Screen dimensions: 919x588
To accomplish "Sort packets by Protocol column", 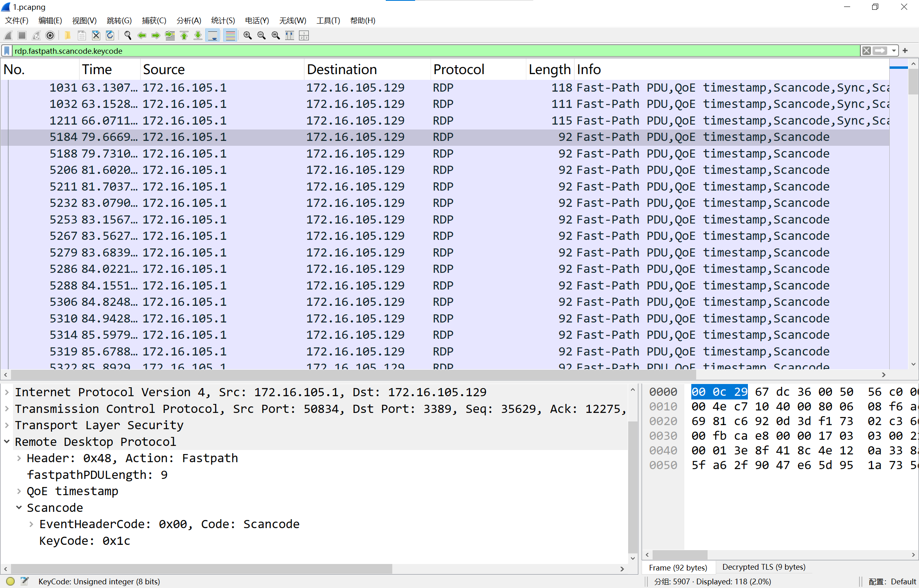I will 478,70.
